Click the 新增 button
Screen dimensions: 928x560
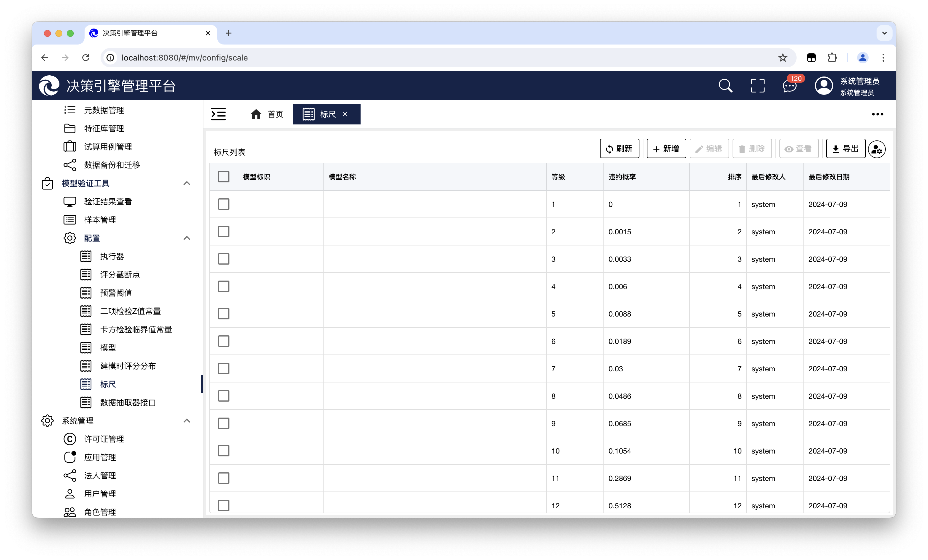click(x=666, y=149)
